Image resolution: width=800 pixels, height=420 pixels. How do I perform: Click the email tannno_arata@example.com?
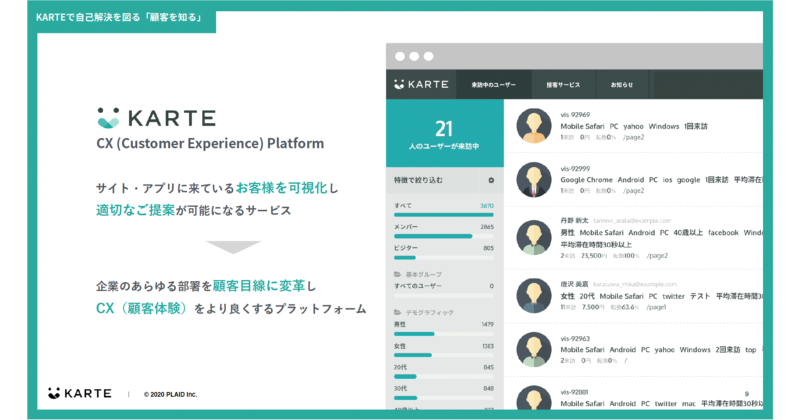pos(632,221)
